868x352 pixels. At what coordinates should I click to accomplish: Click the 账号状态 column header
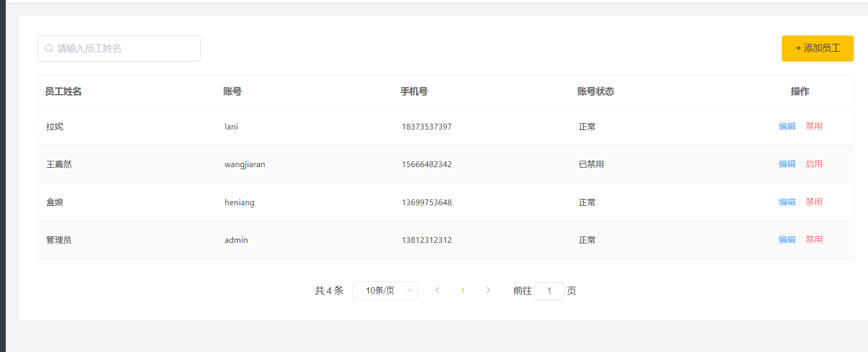(596, 91)
